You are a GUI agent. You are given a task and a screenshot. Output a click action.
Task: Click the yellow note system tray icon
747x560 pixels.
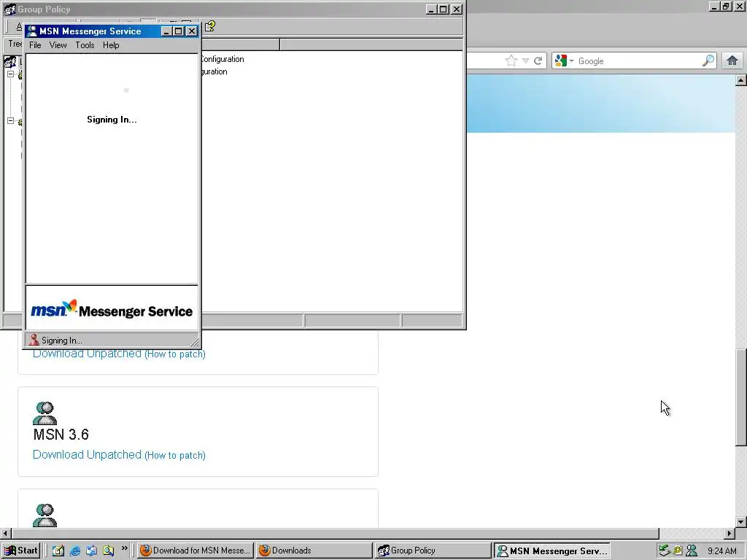click(x=678, y=551)
